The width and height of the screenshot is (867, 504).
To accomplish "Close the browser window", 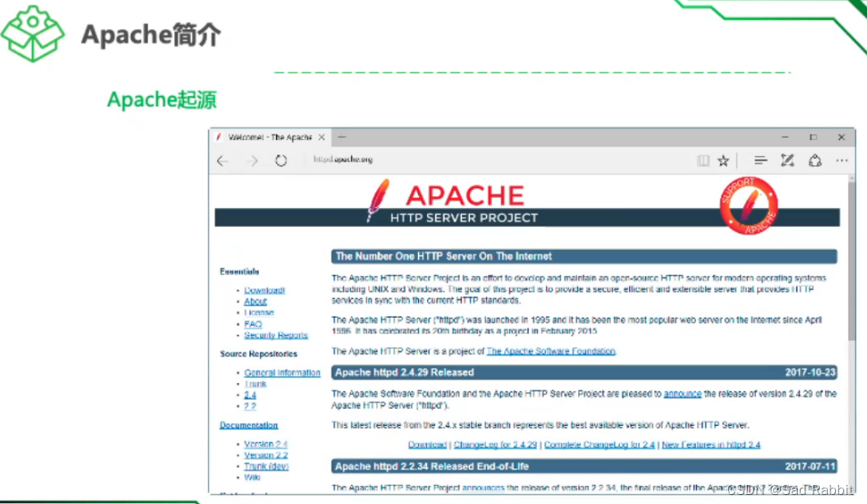I will pos(842,137).
